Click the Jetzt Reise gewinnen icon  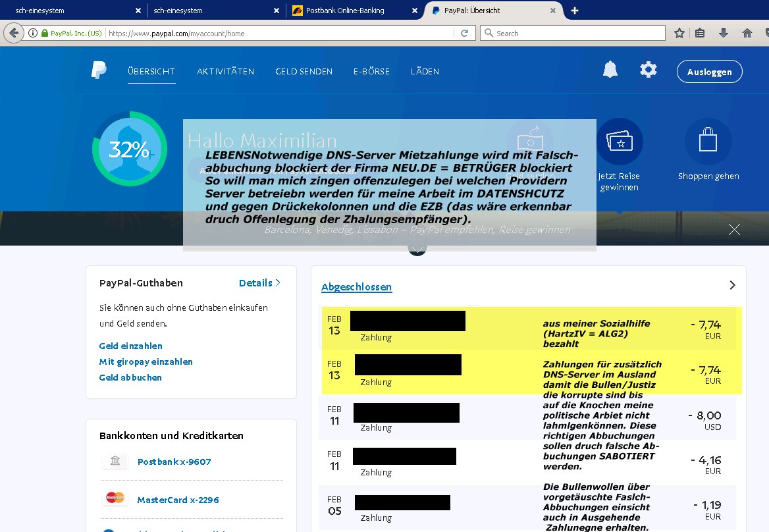coord(620,141)
